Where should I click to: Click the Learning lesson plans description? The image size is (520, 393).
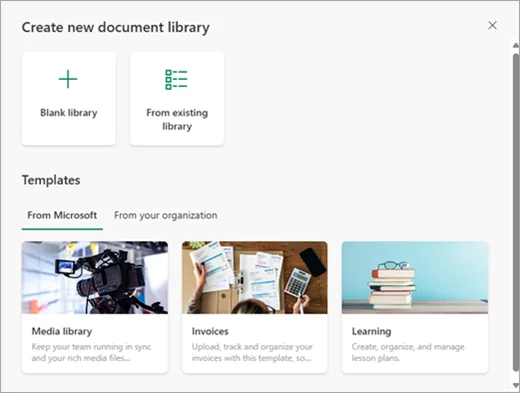coord(408,352)
